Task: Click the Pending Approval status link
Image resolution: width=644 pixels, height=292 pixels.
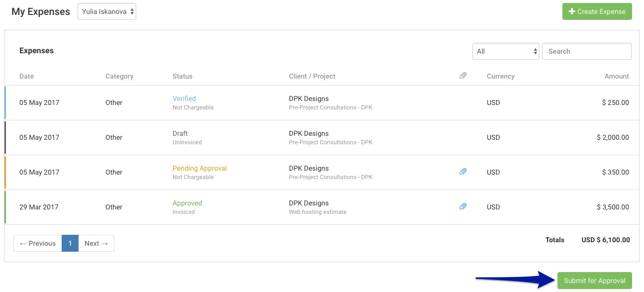Action: click(199, 168)
